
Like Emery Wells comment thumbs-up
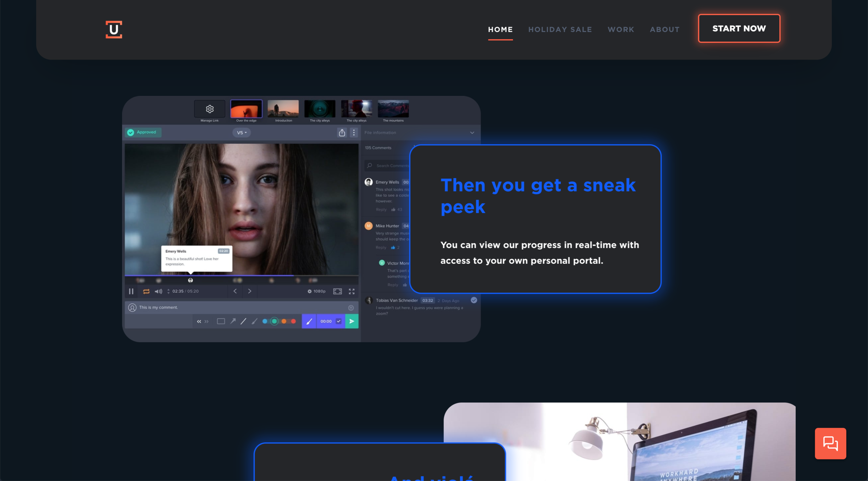coord(393,210)
